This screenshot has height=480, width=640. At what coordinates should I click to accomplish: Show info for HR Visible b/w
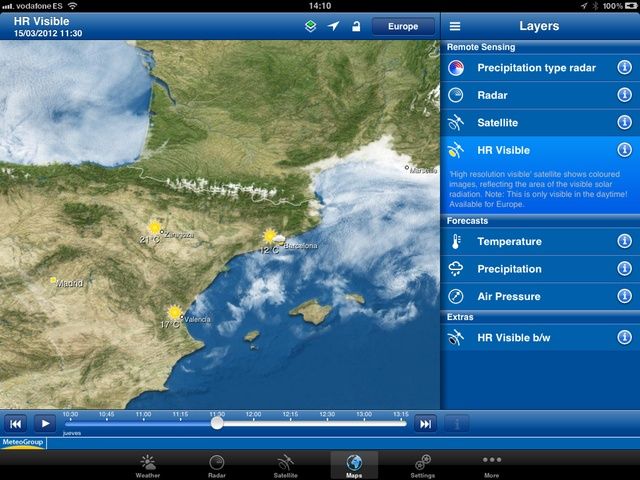point(625,338)
